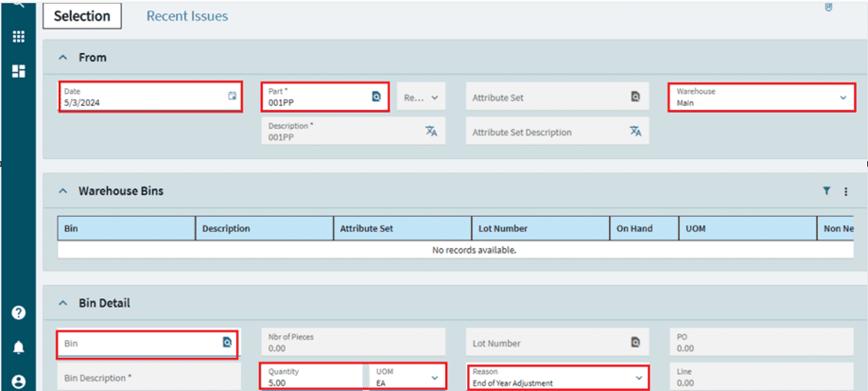Image resolution: width=868 pixels, height=391 pixels.
Task: Expand the Warehouse dropdown showing Main
Action: [842, 98]
